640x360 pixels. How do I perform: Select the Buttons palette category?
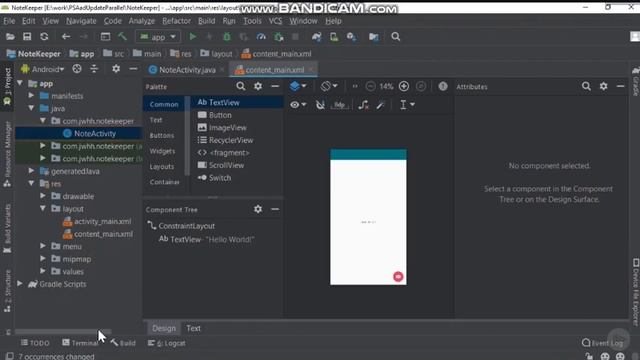click(162, 136)
